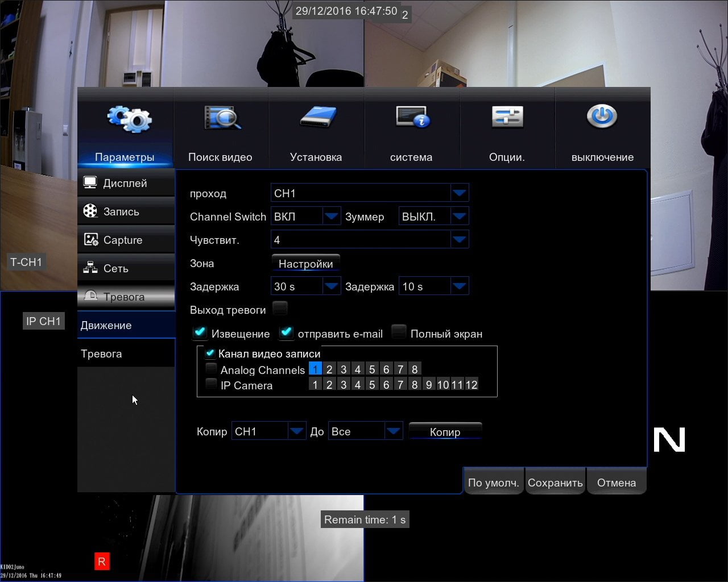Open the Параметры gears icon
The height and width of the screenshot is (582, 728).
[x=130, y=119]
